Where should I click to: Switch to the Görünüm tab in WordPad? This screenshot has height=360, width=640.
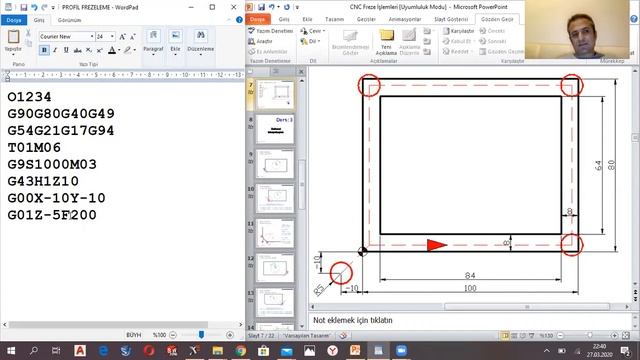(x=69, y=20)
